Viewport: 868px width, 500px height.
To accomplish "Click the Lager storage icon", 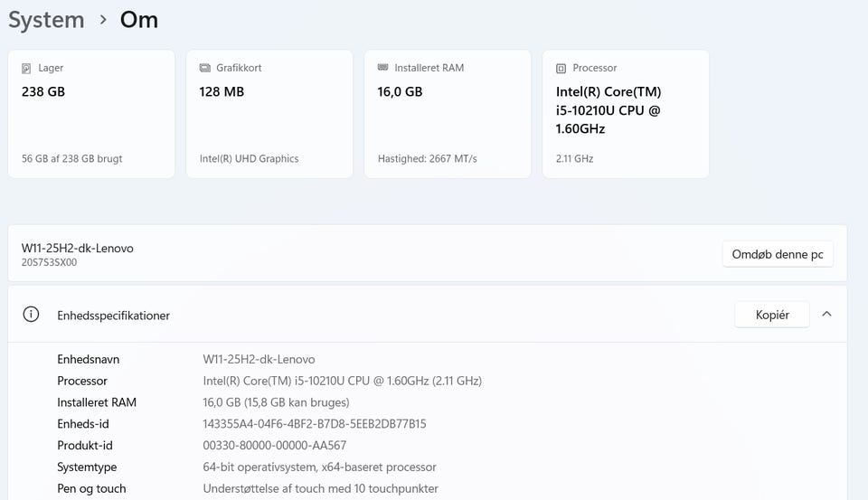I will 26,68.
